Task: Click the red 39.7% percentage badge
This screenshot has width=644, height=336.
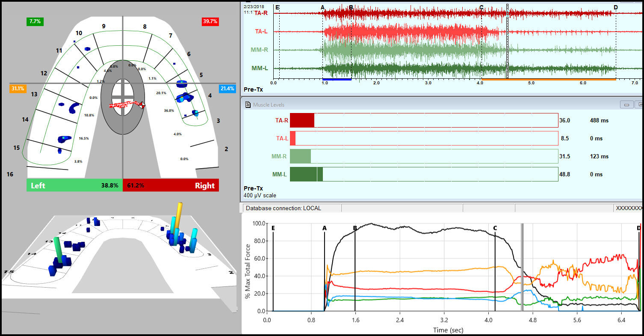Action: click(210, 21)
